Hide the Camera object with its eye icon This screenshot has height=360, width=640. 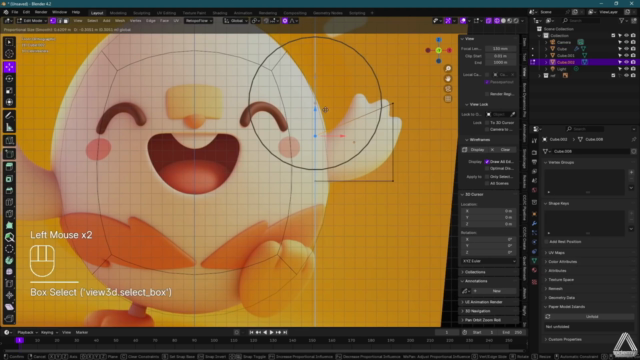click(x=627, y=42)
